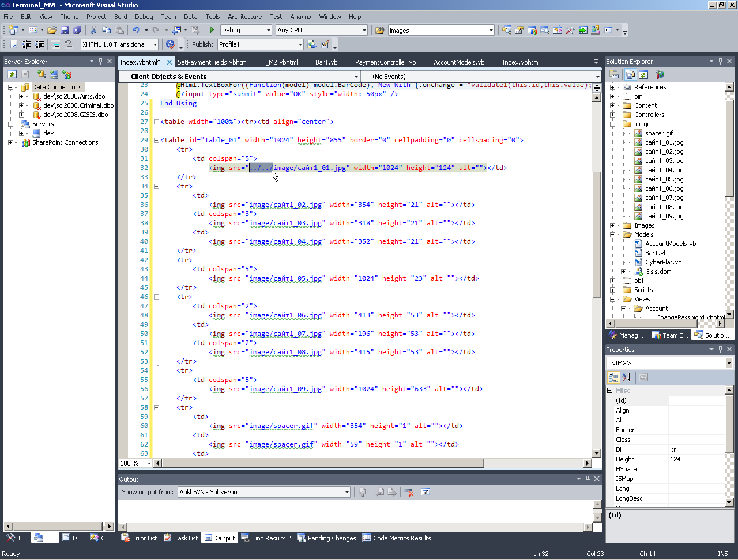Expand the Controllers folder node
This screenshot has width=738, height=560.
click(612, 115)
